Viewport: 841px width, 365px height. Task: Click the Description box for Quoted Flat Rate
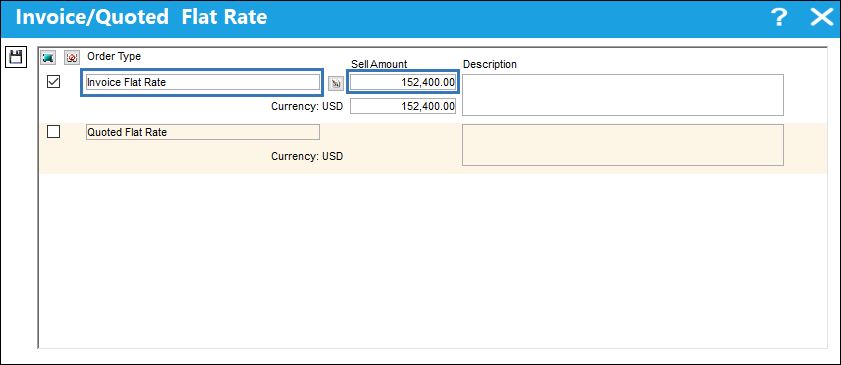pyautogui.click(x=623, y=145)
